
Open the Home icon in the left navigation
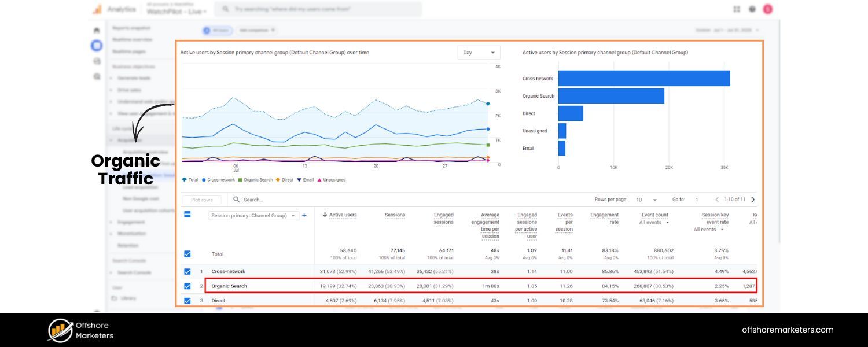point(97,29)
